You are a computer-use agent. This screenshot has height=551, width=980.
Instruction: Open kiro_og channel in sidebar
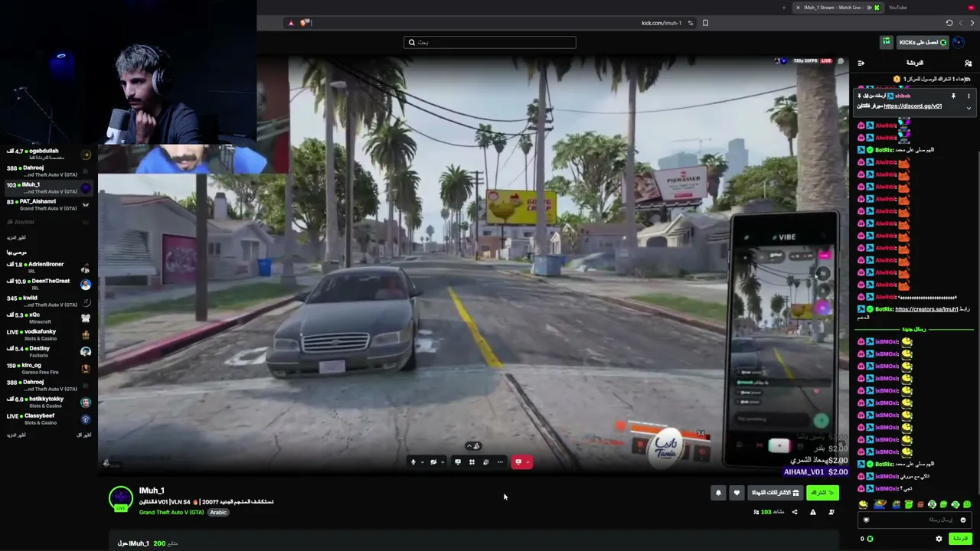point(48,368)
